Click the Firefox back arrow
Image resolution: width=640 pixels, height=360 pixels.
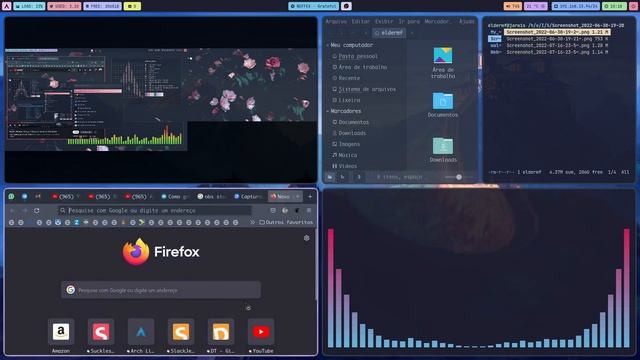point(12,210)
